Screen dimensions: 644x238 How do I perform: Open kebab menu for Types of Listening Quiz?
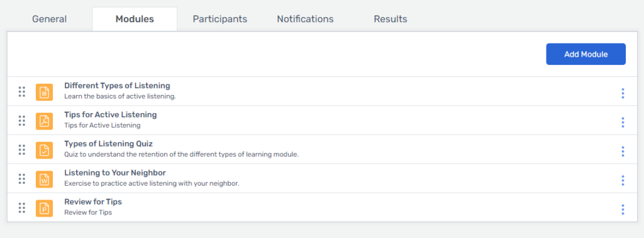pos(623,151)
